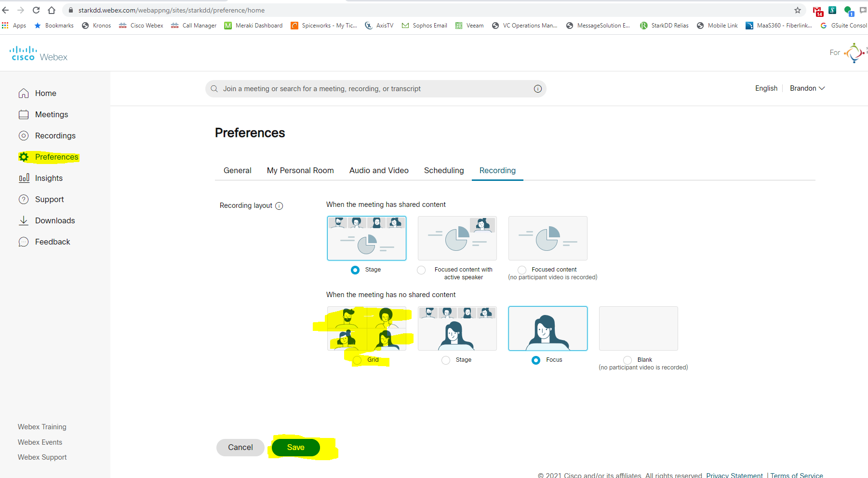Open Insights in the sidebar
This screenshot has width=868, height=478.
pyautogui.click(x=40, y=178)
